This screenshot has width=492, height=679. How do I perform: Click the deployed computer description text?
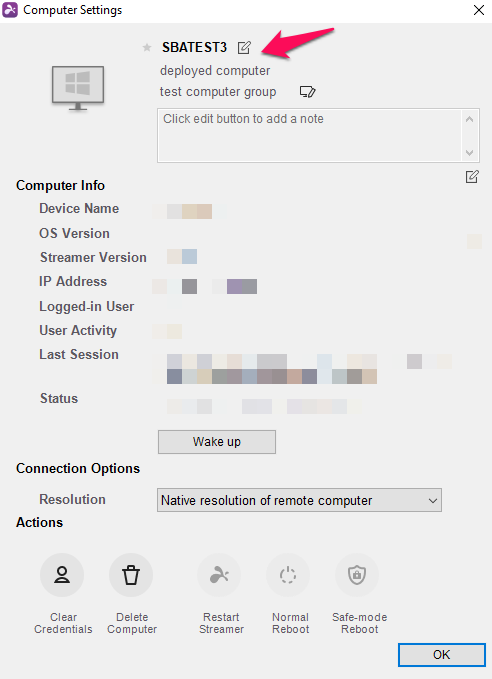tap(215, 71)
